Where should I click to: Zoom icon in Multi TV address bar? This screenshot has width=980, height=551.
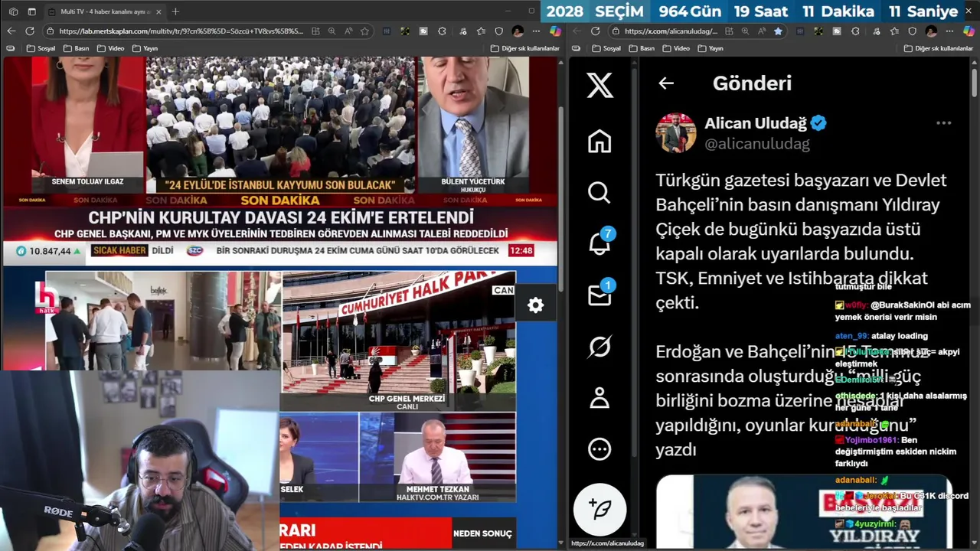332,31
